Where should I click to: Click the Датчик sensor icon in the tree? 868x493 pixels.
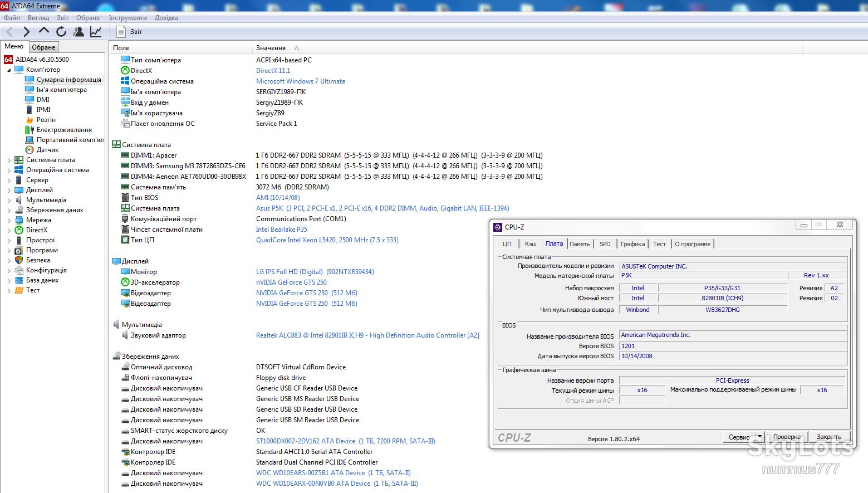pyautogui.click(x=30, y=150)
